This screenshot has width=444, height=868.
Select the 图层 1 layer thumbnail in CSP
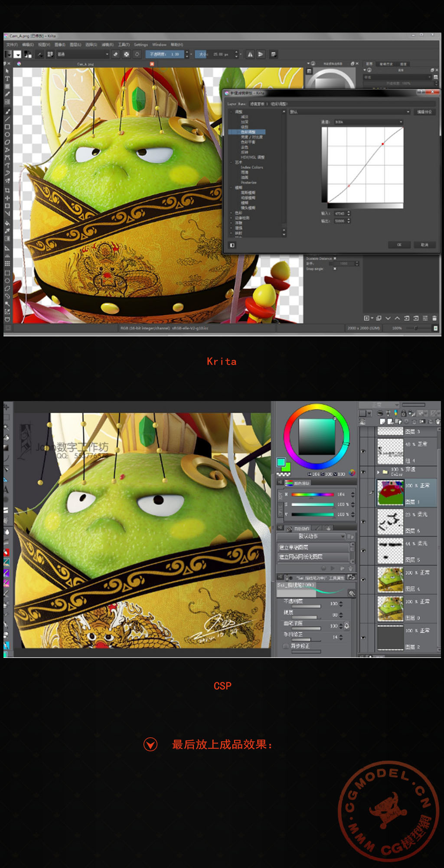tap(390, 493)
